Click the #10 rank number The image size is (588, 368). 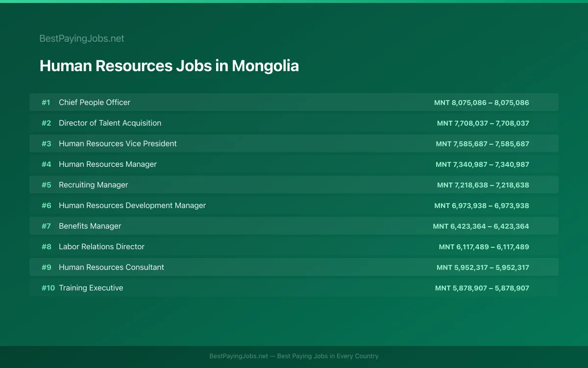pos(48,288)
